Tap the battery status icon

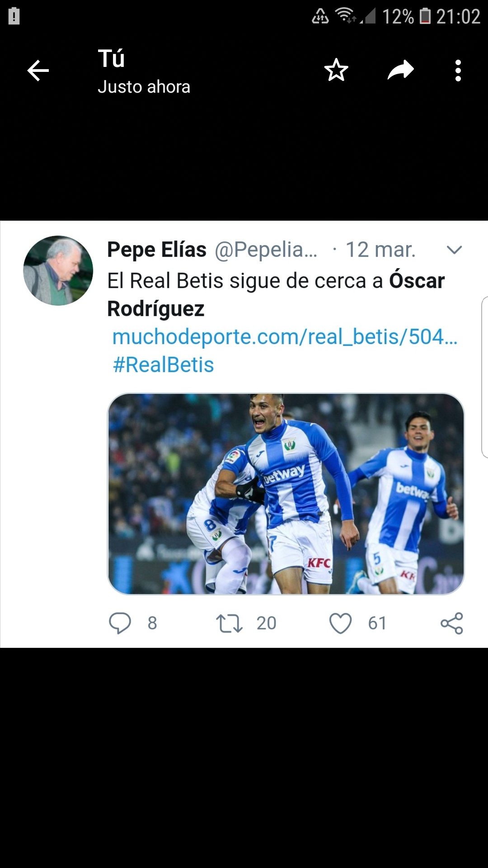tap(425, 16)
